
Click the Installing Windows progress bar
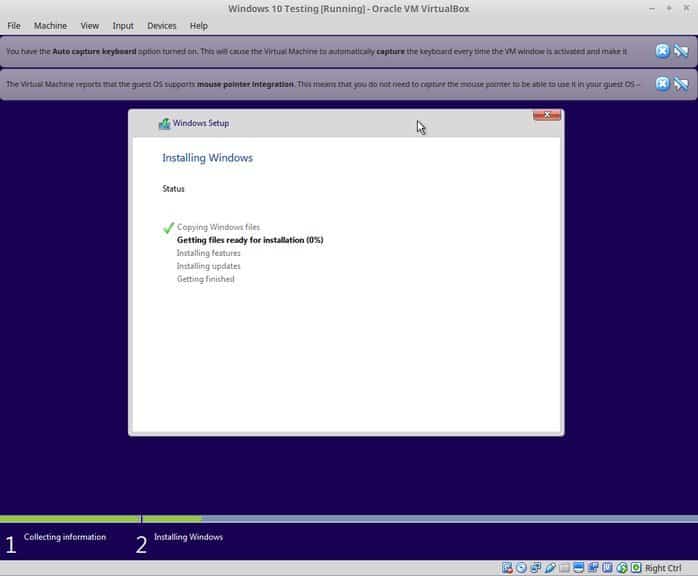point(420,519)
